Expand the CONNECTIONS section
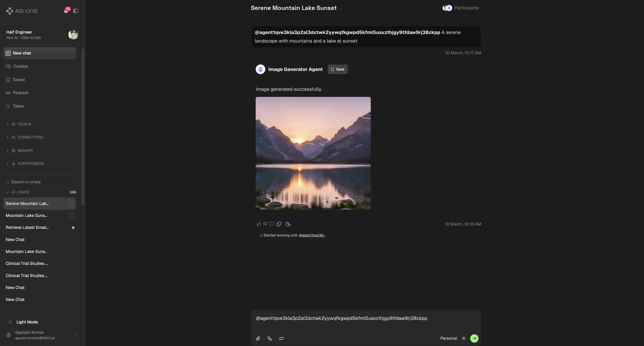The height and width of the screenshot is (346, 644). [30, 137]
